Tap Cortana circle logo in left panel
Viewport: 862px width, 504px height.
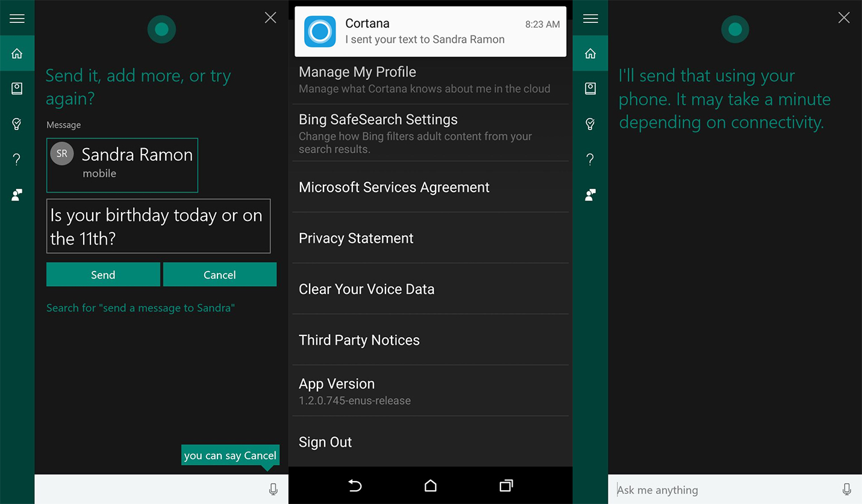point(161,29)
